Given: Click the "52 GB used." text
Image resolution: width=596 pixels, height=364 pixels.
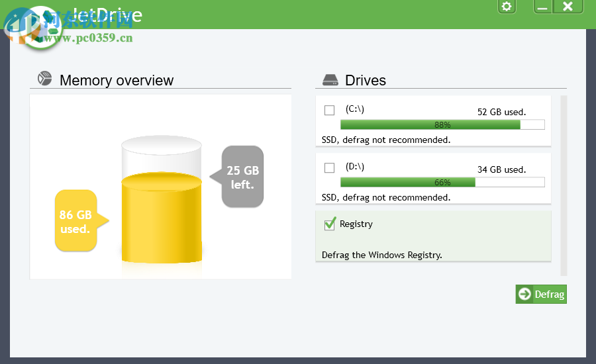Looking at the screenshot, I should pos(502,112).
